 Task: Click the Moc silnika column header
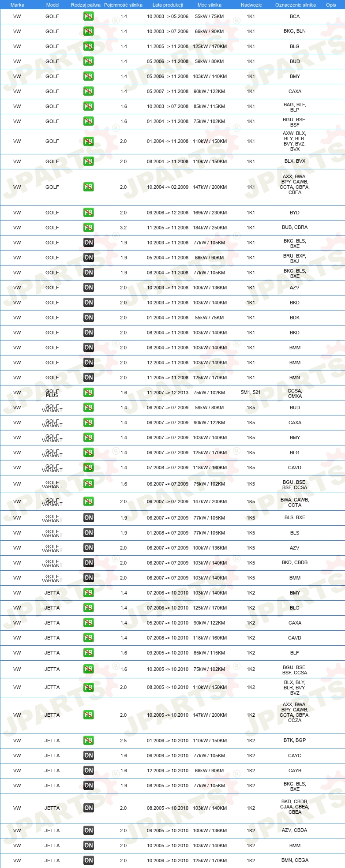click(210, 5)
